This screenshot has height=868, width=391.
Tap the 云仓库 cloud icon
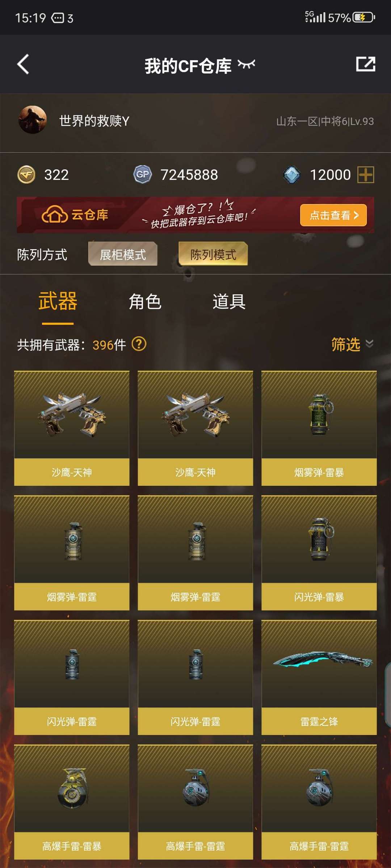pyautogui.click(x=55, y=215)
